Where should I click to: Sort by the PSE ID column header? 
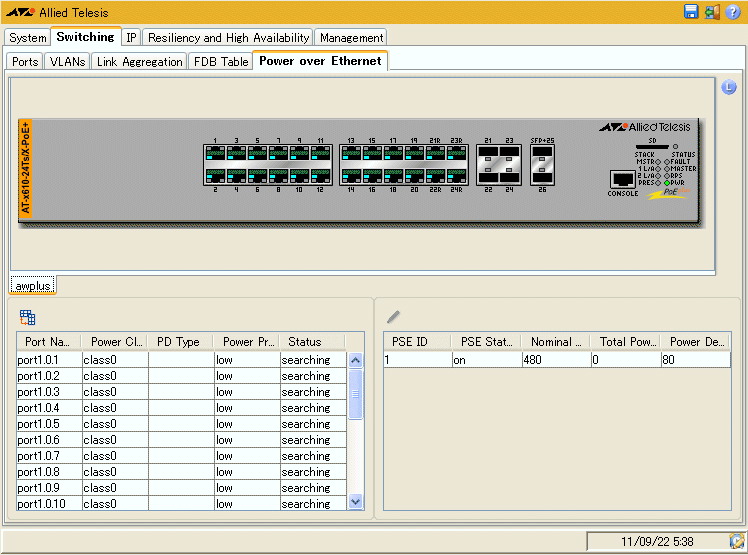click(x=417, y=342)
